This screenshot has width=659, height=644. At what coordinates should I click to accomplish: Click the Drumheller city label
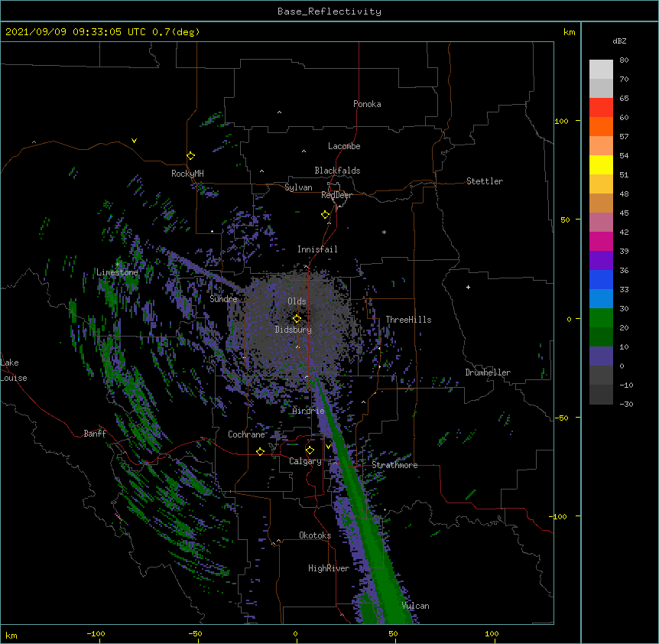tap(488, 372)
